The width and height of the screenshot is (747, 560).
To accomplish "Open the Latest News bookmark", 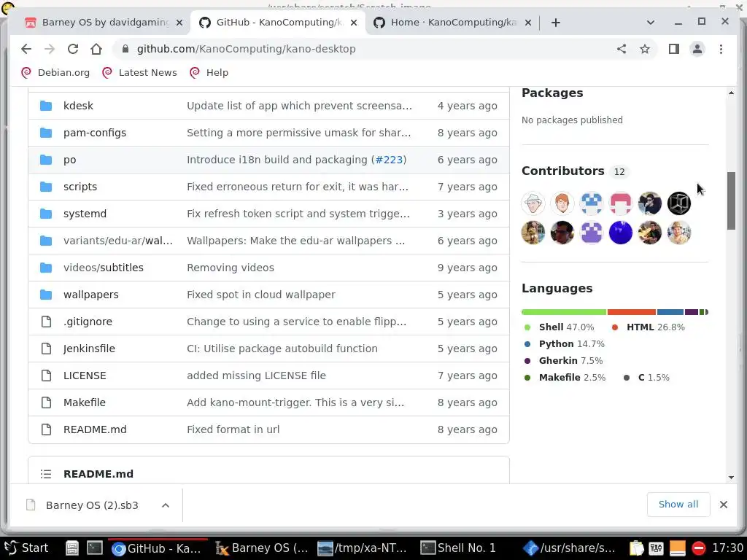I will pyautogui.click(x=139, y=72).
